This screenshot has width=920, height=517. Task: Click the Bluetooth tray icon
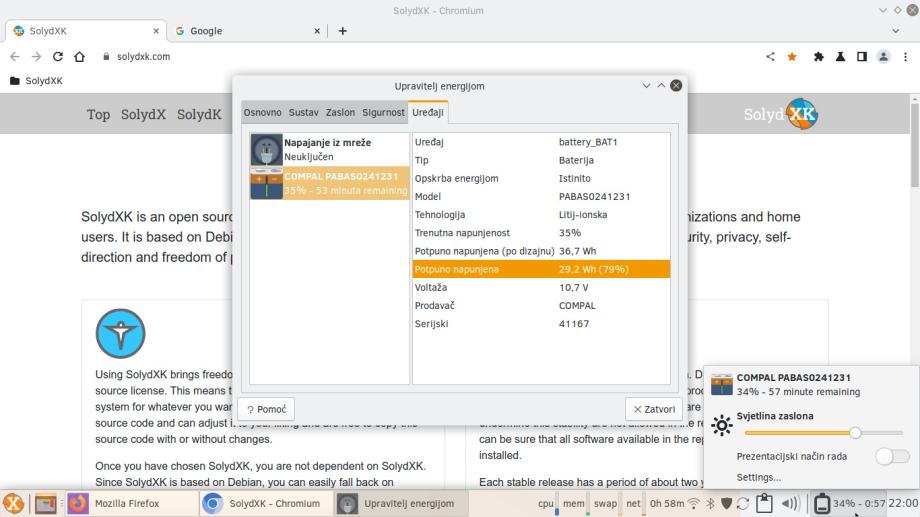710,504
